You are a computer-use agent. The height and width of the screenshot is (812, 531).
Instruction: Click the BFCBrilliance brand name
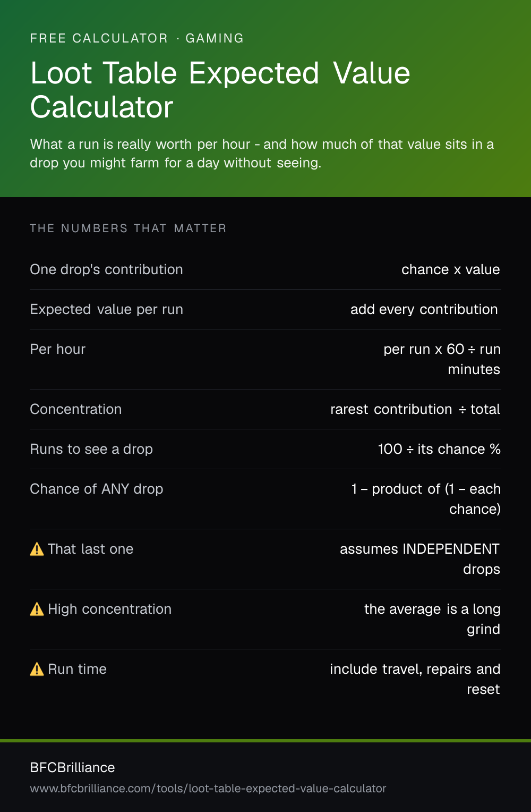coord(73,767)
